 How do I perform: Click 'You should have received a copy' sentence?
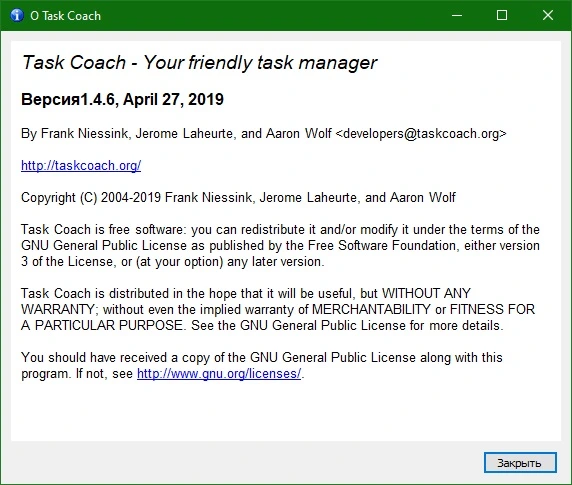[262, 365]
